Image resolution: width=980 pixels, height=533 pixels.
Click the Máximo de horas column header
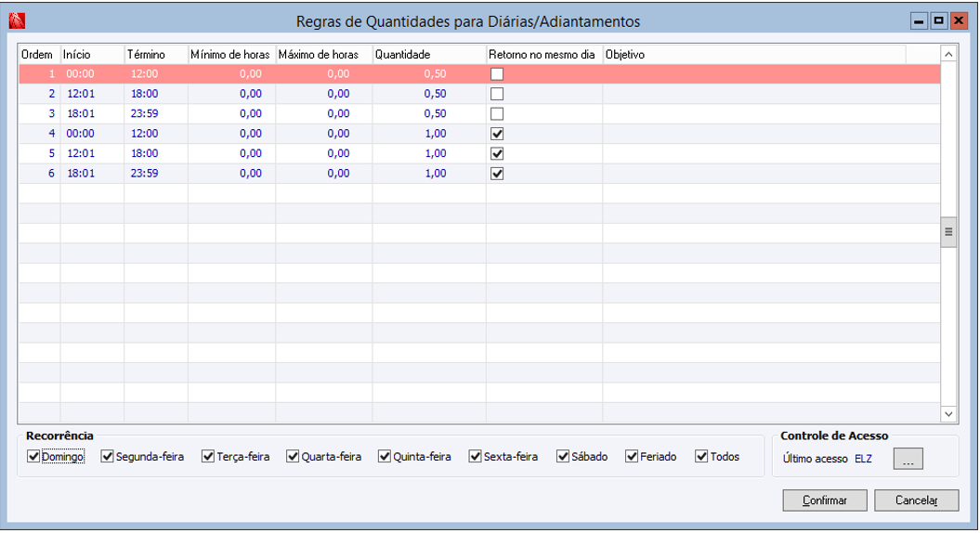pos(324,55)
